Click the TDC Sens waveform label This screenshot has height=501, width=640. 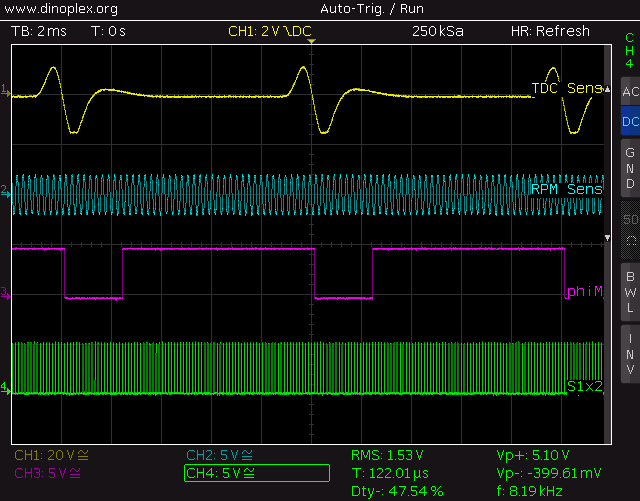coord(566,88)
